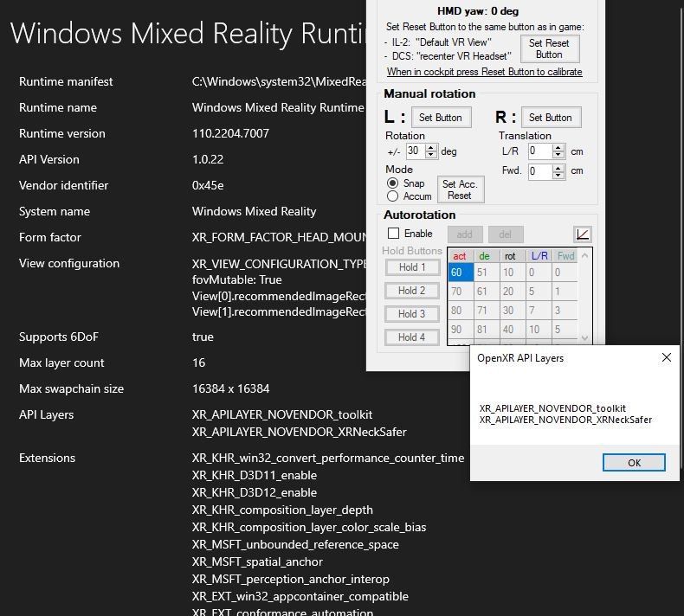The width and height of the screenshot is (684, 616).
Task: Click the L/R column header
Action: (x=539, y=256)
